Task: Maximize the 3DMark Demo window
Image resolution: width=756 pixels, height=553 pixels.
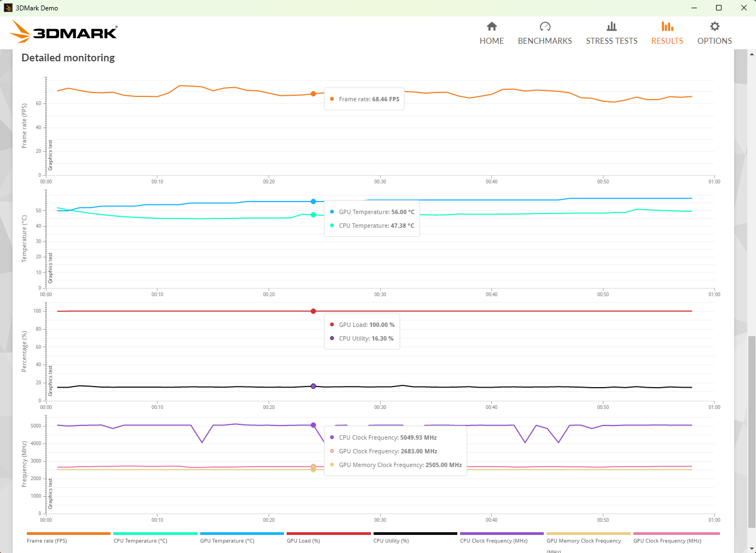Action: pos(719,8)
